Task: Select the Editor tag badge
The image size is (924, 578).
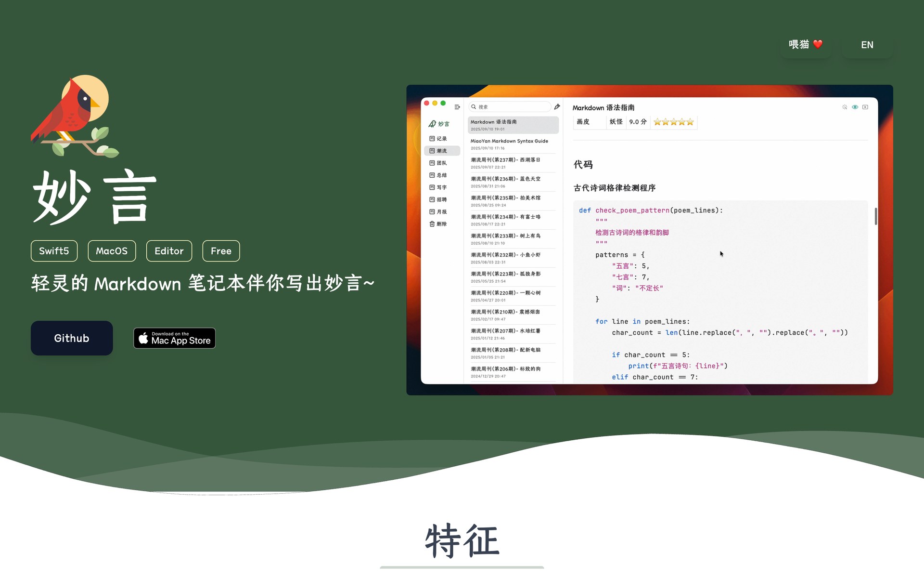Action: (x=169, y=251)
